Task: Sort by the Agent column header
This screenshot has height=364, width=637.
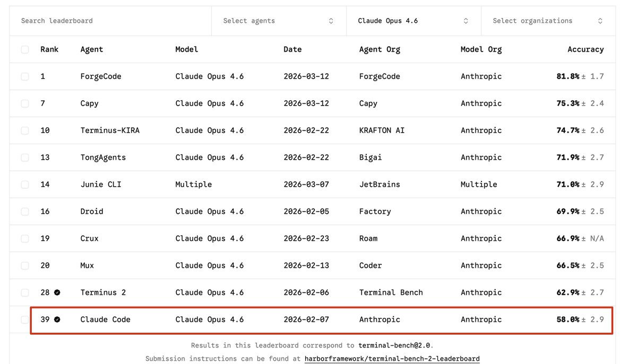Action: (x=92, y=49)
